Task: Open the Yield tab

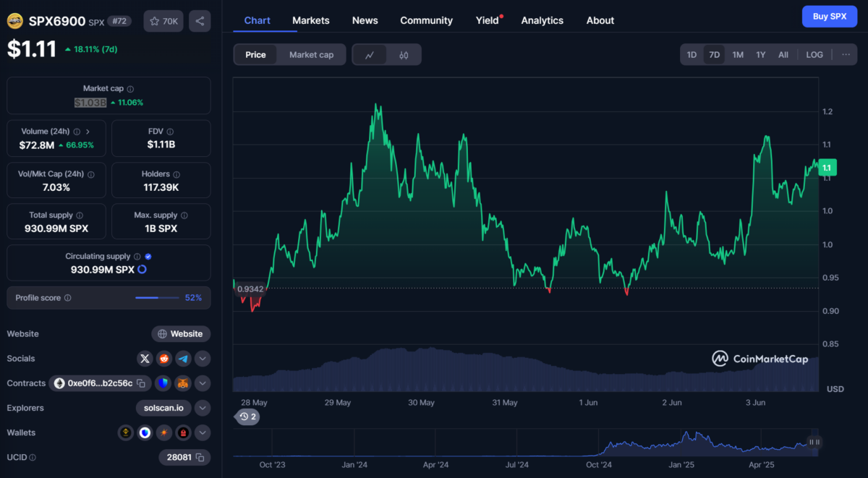Action: (x=489, y=20)
